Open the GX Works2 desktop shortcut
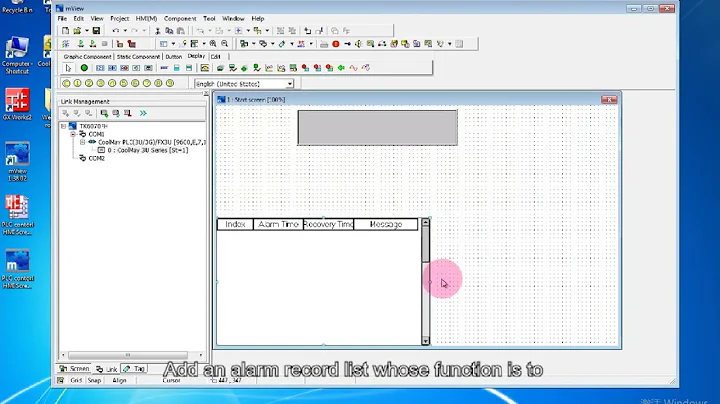 [x=17, y=104]
